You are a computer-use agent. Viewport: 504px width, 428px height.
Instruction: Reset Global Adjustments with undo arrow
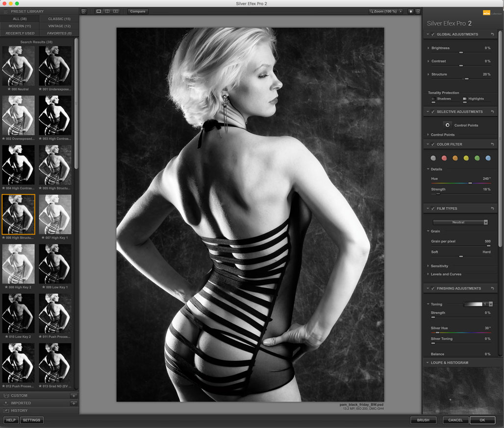492,34
